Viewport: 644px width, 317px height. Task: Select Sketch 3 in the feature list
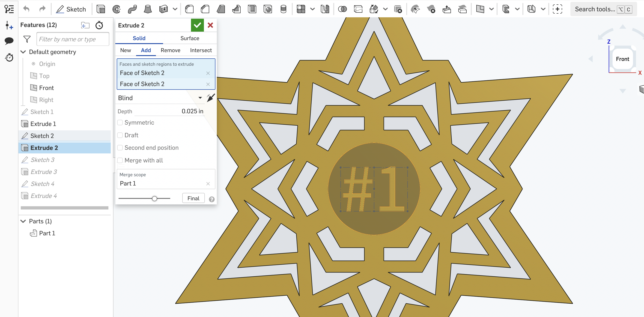(65, 160)
